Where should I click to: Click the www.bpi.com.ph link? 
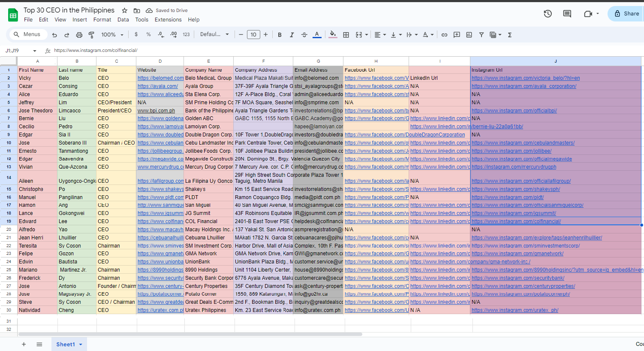(x=156, y=111)
